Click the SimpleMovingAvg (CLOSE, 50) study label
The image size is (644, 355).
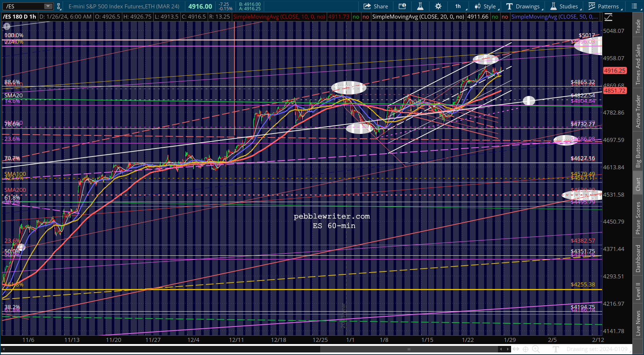[x=555, y=17]
